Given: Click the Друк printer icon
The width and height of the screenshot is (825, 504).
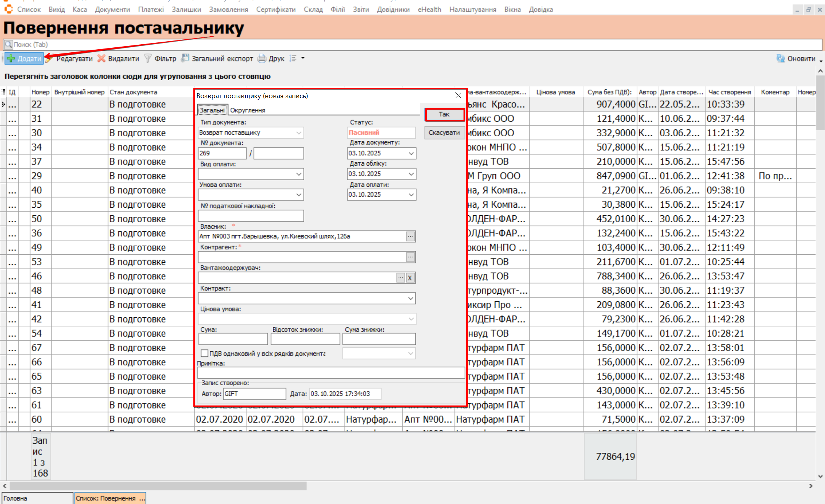Looking at the screenshot, I should point(262,58).
